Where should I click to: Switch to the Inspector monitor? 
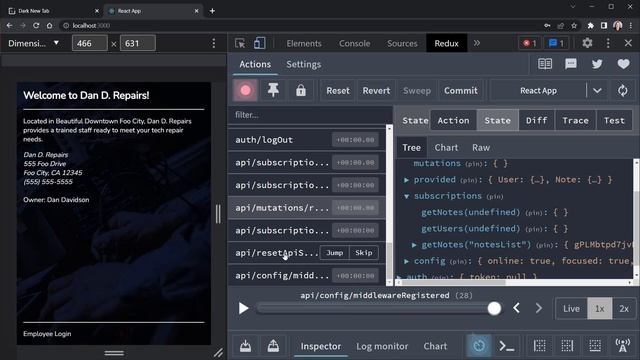[320, 346]
